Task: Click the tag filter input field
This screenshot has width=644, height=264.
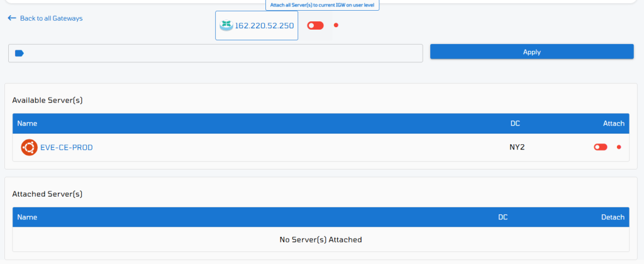Action: pyautogui.click(x=216, y=54)
